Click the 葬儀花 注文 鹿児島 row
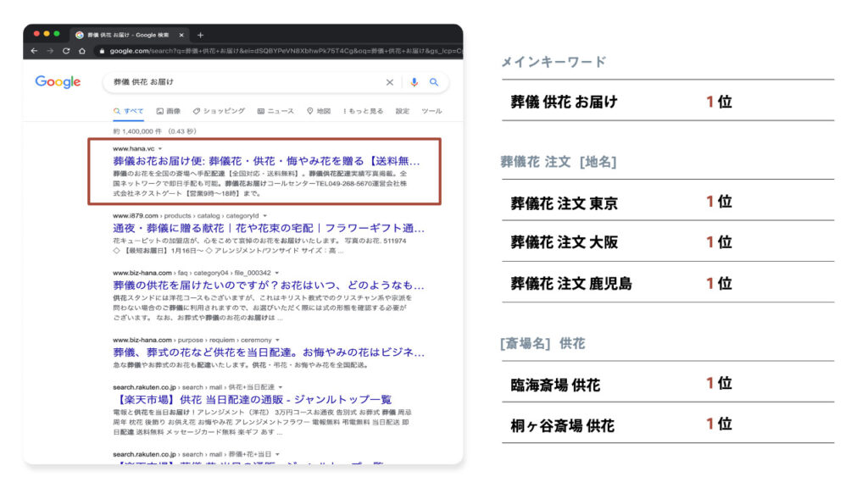The width and height of the screenshot is (868, 488). 668,283
